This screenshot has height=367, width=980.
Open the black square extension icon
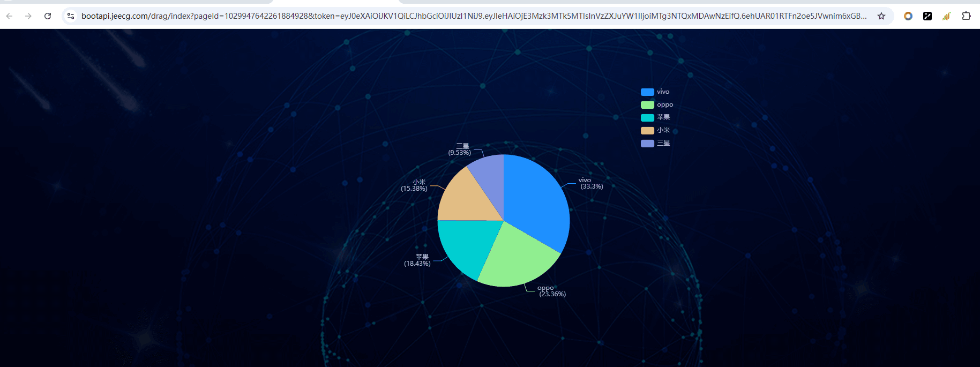point(927,16)
